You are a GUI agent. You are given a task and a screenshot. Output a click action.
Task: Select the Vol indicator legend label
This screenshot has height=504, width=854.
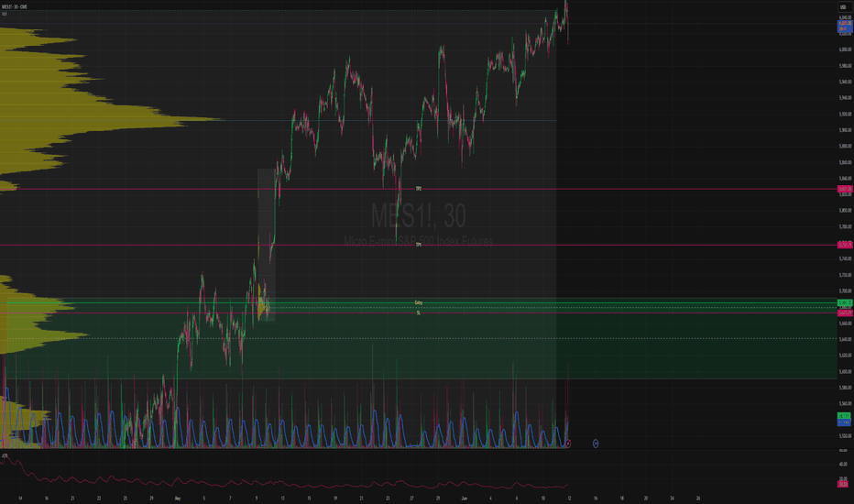click(x=5, y=14)
